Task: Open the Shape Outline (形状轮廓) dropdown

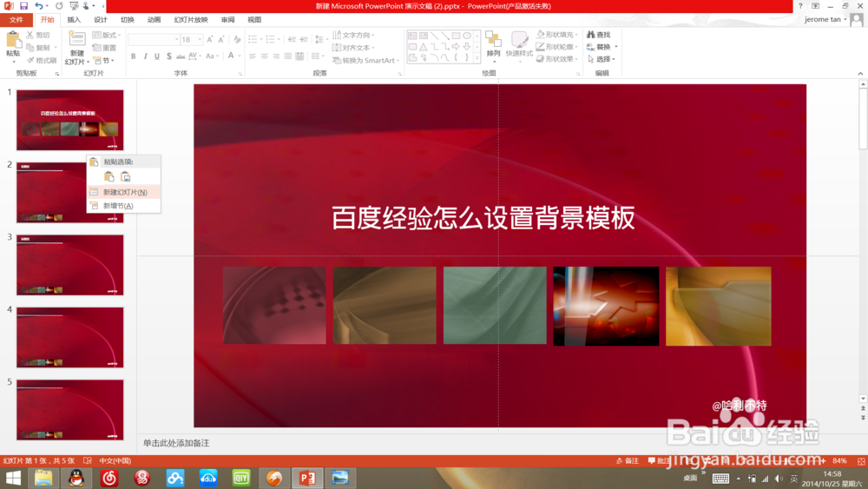Action: click(557, 47)
